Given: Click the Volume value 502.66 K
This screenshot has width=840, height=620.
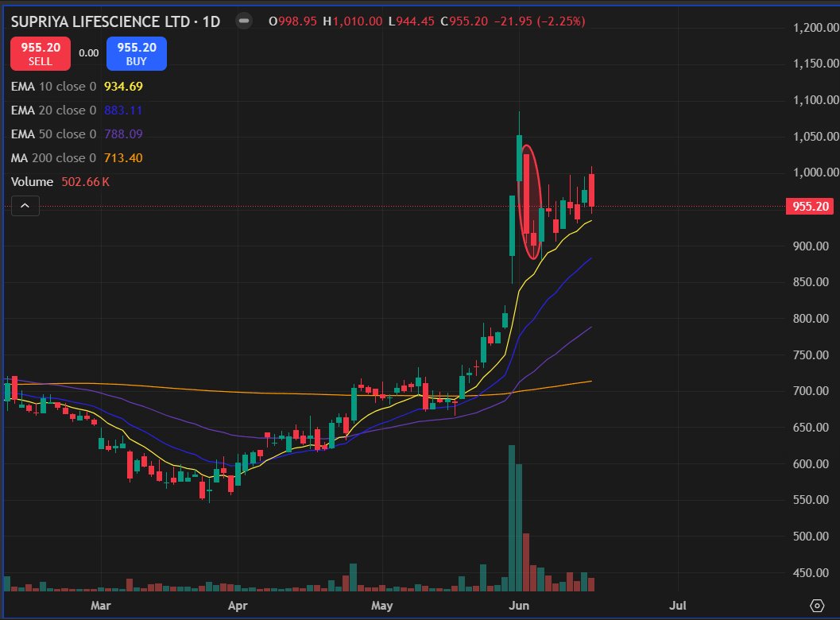Looking at the screenshot, I should click(85, 182).
